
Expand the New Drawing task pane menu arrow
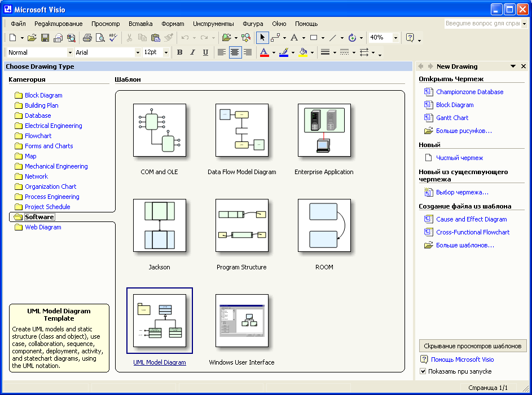(x=513, y=66)
